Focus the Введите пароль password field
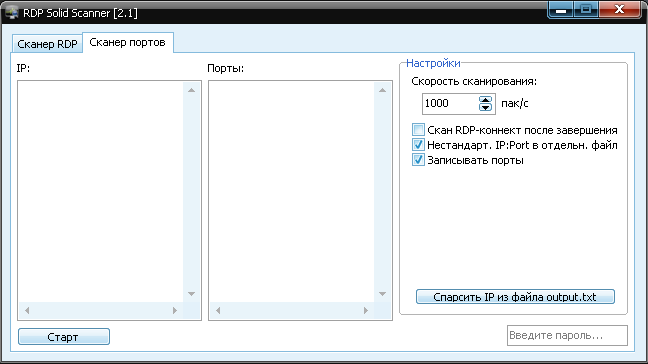648x364 pixels. tap(567, 335)
